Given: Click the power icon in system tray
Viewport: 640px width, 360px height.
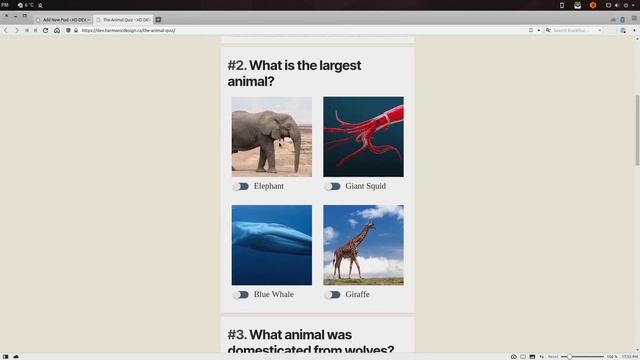Looking at the screenshot, I should [626, 5].
